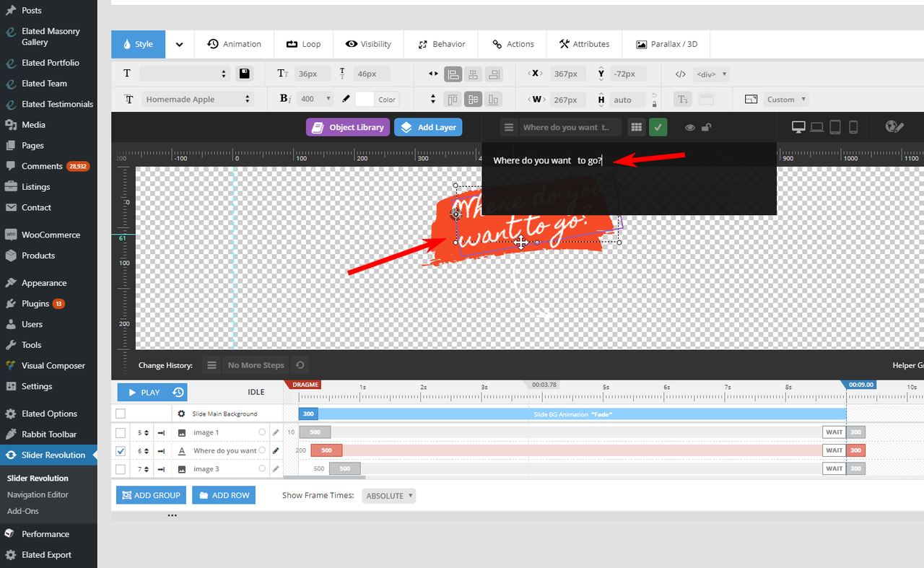Open the quick grid layer options icon
Image resolution: width=924 pixels, height=568 pixels.
[636, 127]
